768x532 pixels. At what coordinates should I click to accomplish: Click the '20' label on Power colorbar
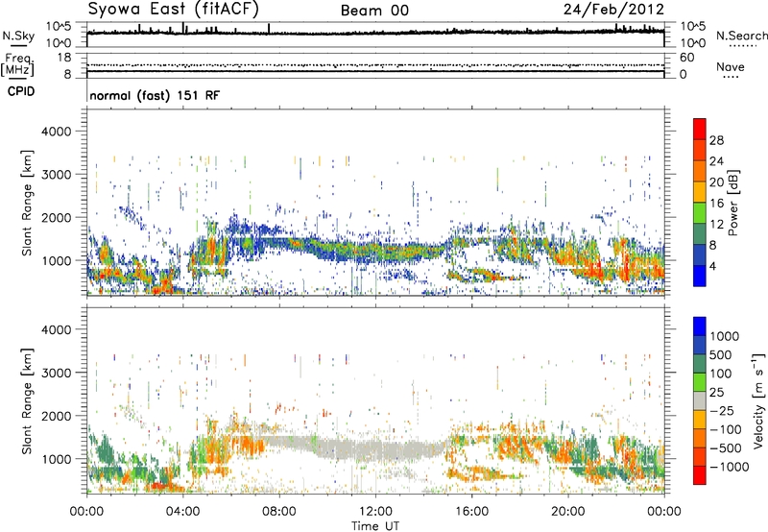tap(716, 182)
